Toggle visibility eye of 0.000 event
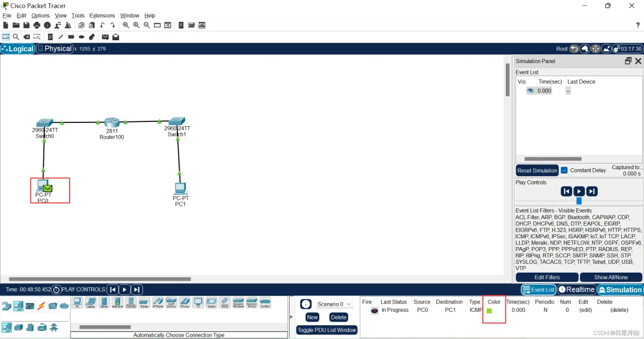The height and width of the screenshot is (339, 644). (530, 91)
